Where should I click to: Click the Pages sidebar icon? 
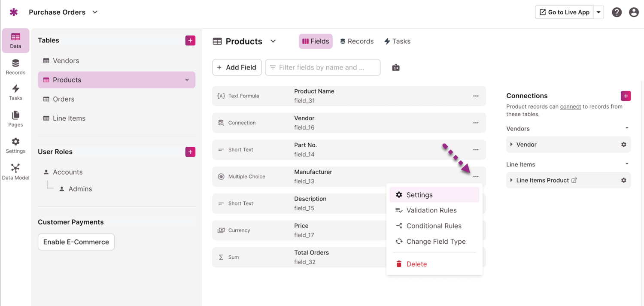pyautogui.click(x=15, y=119)
